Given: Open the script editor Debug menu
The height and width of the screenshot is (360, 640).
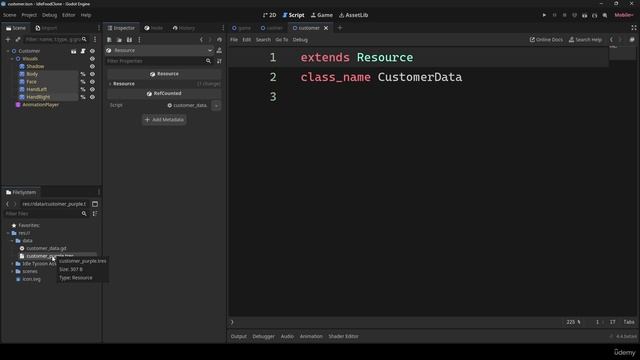Looking at the screenshot, I should point(300,40).
